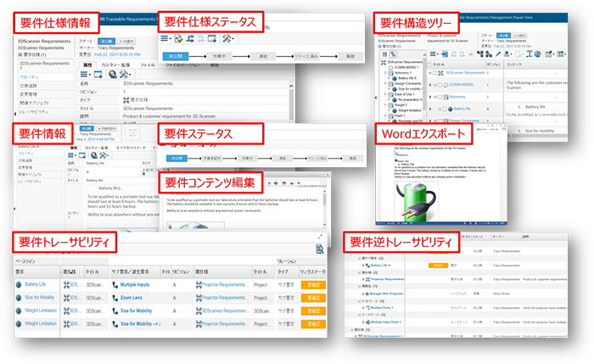
Task: Open the columns icon dropdown in 要件構造ツリー toolbar
Action: pyautogui.click(x=562, y=54)
